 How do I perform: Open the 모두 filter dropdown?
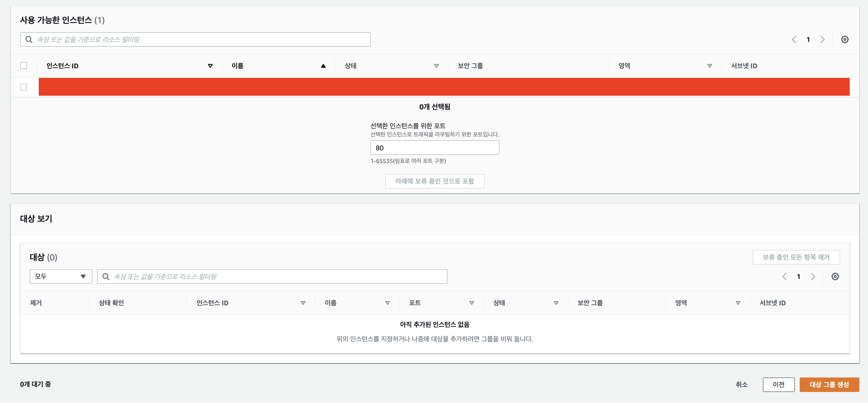click(61, 277)
